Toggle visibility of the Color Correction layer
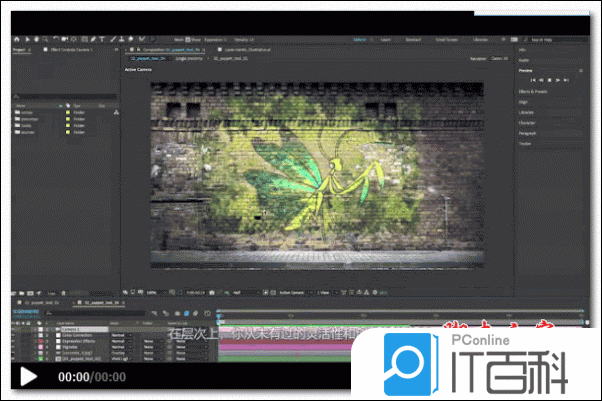The image size is (602, 401). [x=16, y=334]
